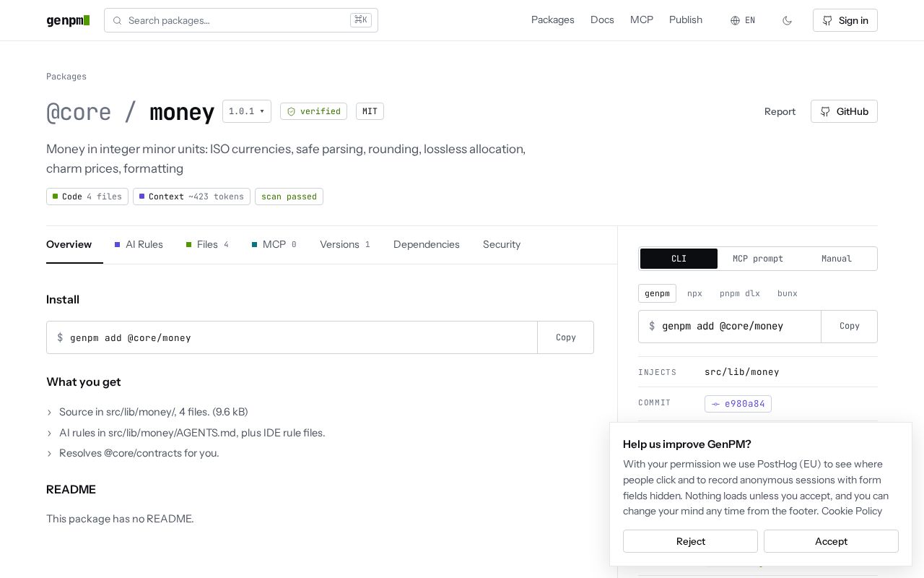The image size is (924, 578).
Task: Choose the genpm runner option
Action: (657, 293)
